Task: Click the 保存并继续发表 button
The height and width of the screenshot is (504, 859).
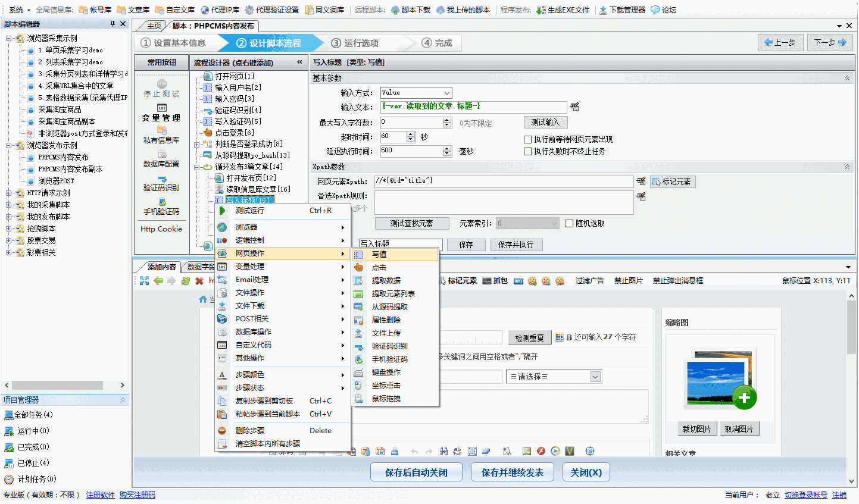Action: tap(512, 471)
